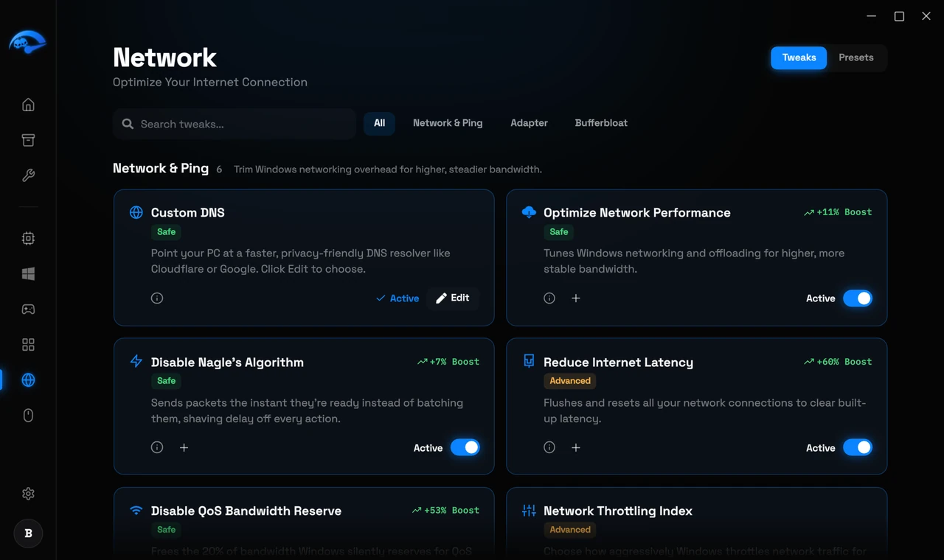Click the Disable QoS Bandwidth Reserve title

(x=246, y=511)
